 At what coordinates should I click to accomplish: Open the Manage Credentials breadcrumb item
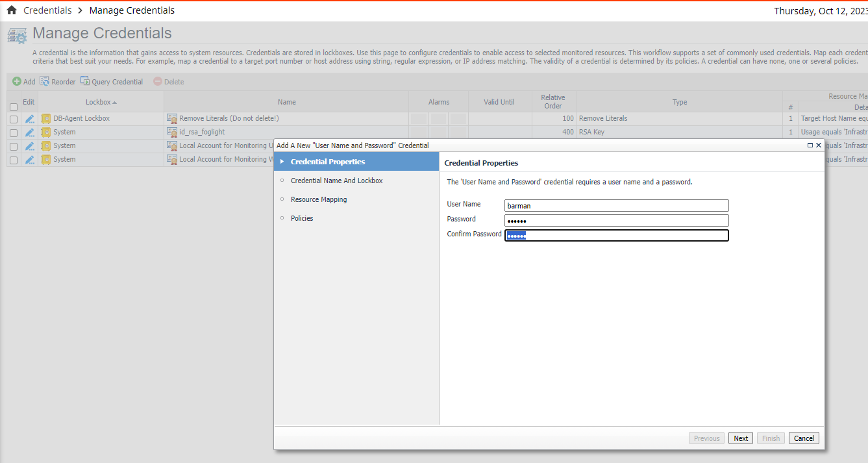coord(132,10)
